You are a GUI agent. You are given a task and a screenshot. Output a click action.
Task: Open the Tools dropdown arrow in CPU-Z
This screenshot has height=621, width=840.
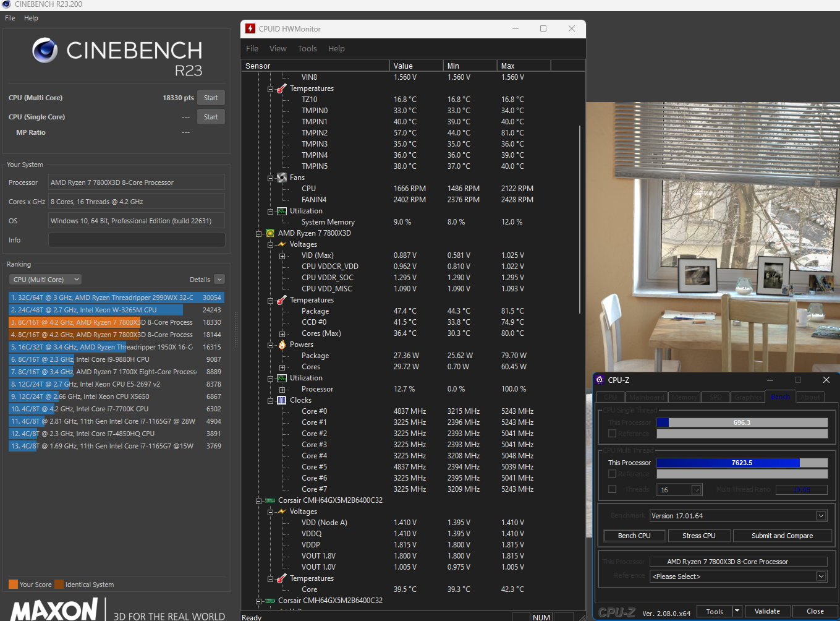point(737,611)
